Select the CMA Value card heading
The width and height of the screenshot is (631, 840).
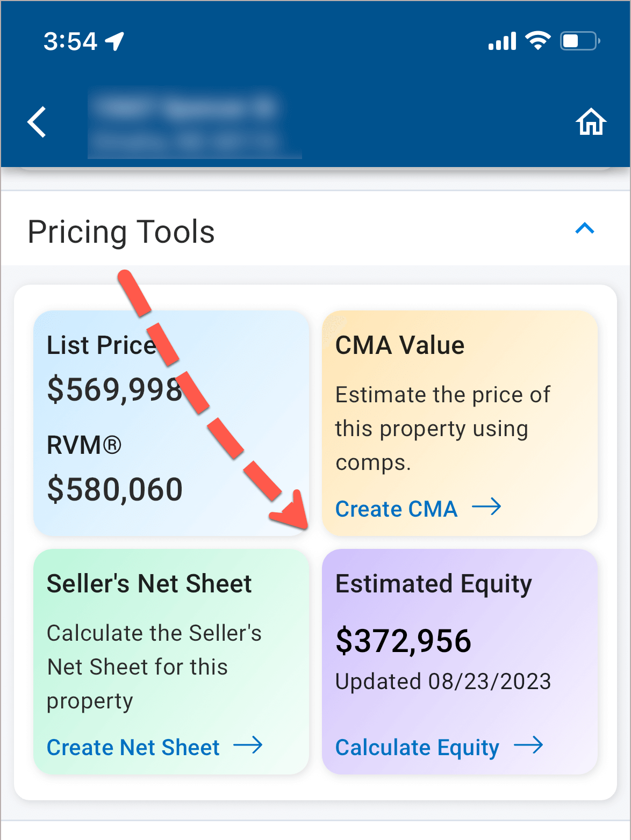click(400, 345)
